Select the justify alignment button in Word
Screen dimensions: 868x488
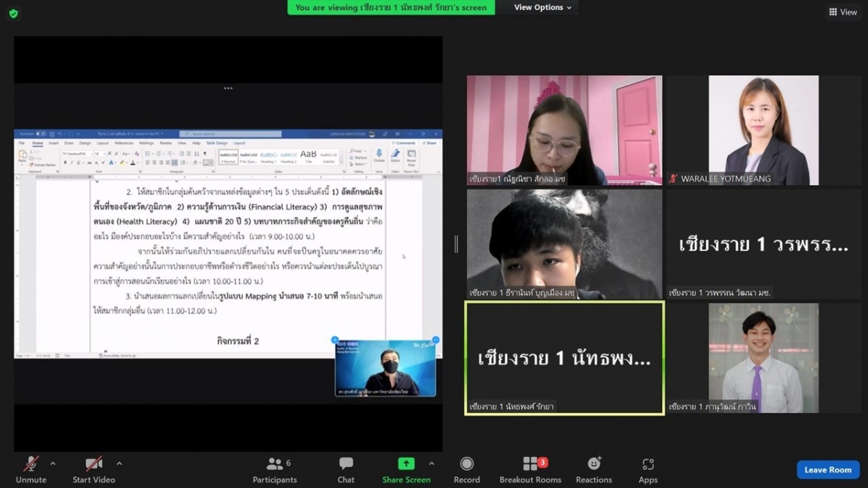pos(167,163)
